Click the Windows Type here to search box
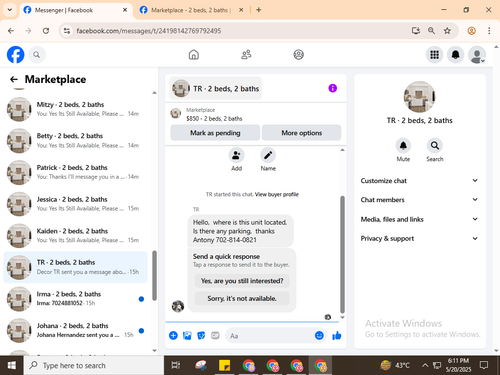This screenshot has width=500, height=375. [94, 365]
